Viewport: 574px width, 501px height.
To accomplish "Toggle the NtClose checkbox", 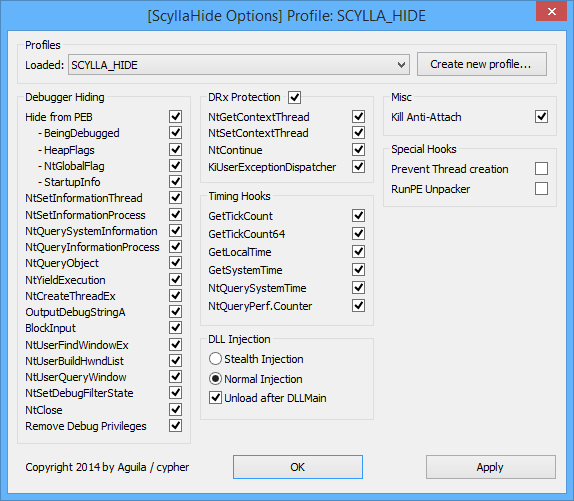I will pyautogui.click(x=176, y=410).
